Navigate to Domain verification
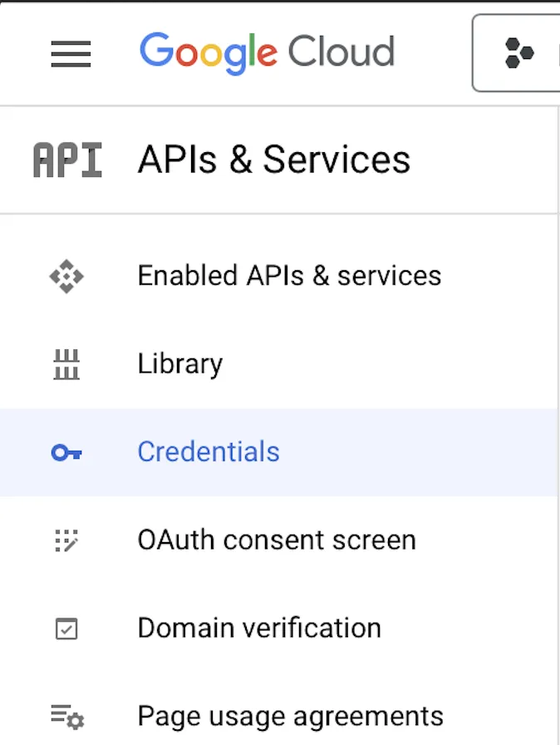 (x=259, y=629)
